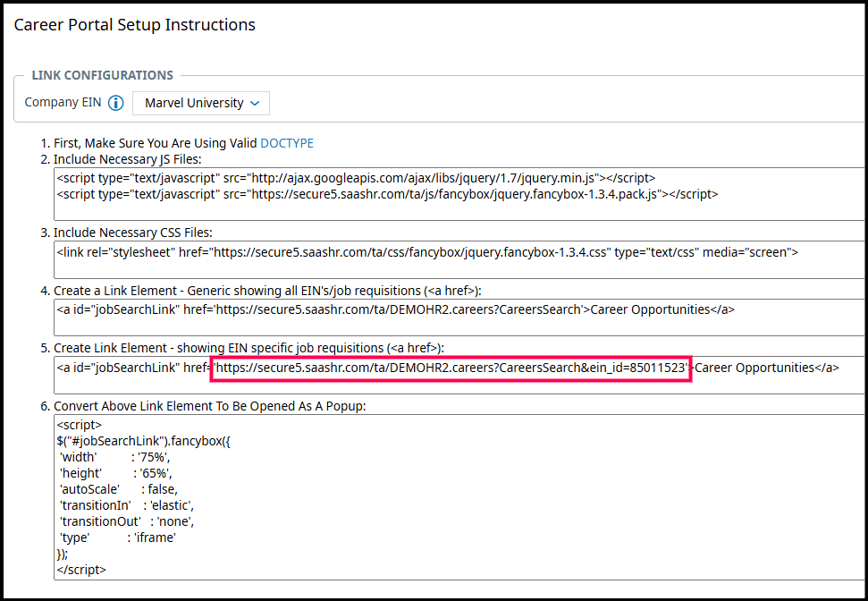Viewport: 868px width, 601px height.
Task: Click the fancybox-1.3.4.css stylesheet line
Action: point(427,252)
